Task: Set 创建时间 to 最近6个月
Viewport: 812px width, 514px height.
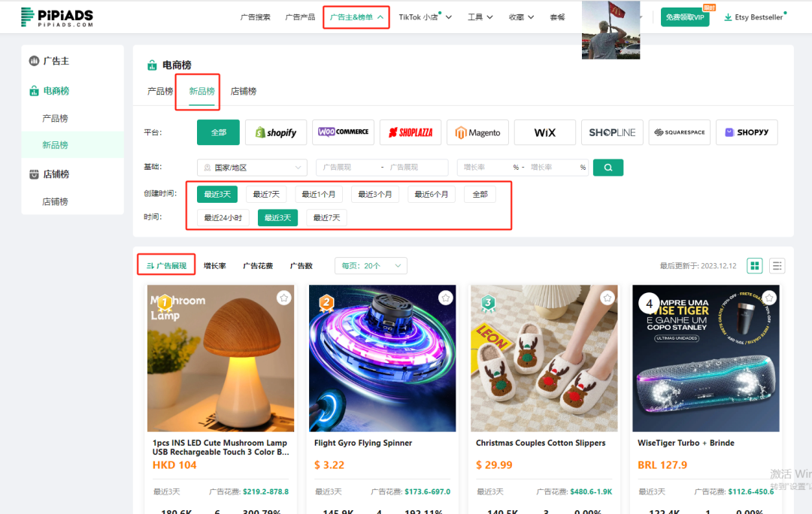Action: (x=432, y=194)
